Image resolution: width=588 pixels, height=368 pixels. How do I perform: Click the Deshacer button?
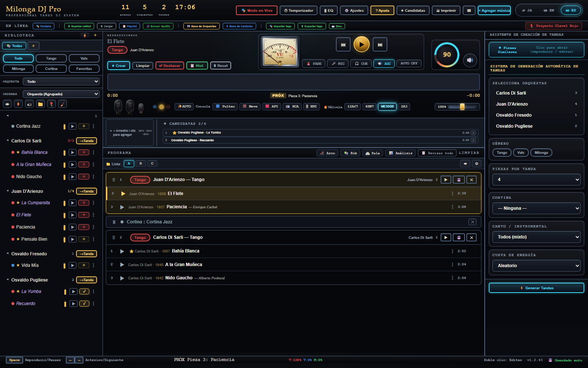tap(170, 66)
